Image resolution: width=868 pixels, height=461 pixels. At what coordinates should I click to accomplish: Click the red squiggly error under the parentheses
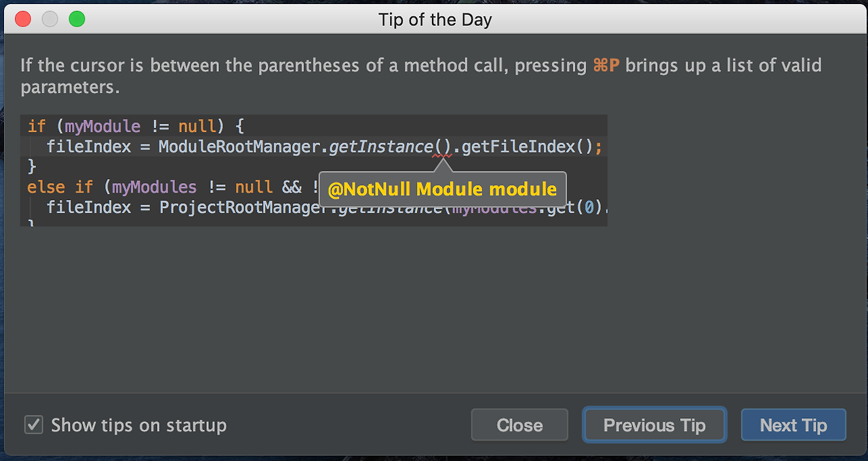(x=442, y=155)
